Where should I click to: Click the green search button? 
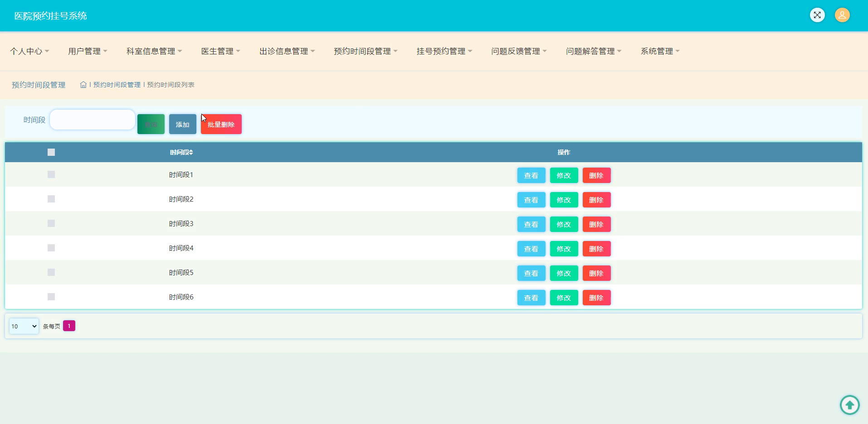(x=151, y=124)
